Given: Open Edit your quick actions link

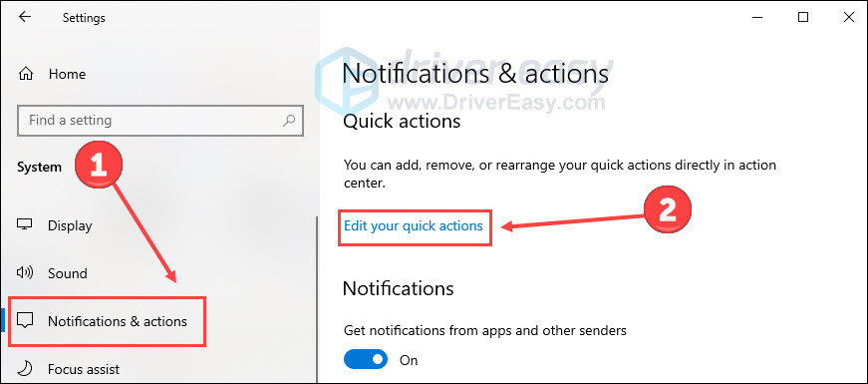Looking at the screenshot, I should 414,226.
